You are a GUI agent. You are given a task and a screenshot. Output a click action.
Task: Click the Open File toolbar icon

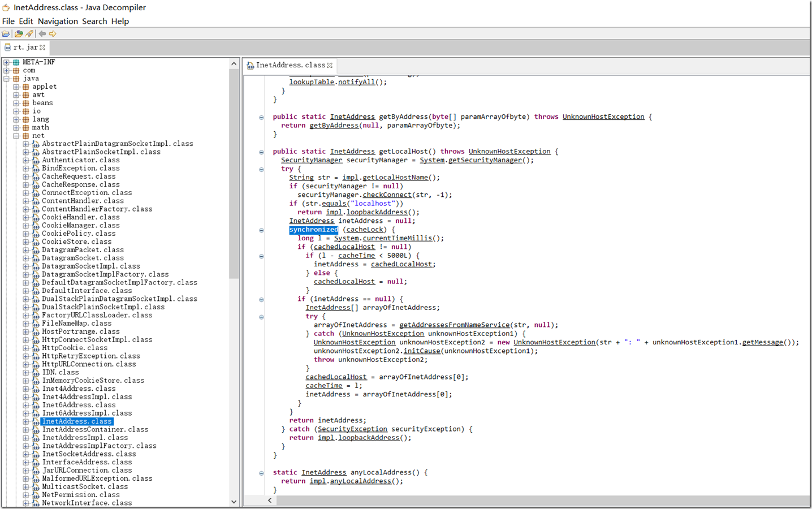pos(6,34)
